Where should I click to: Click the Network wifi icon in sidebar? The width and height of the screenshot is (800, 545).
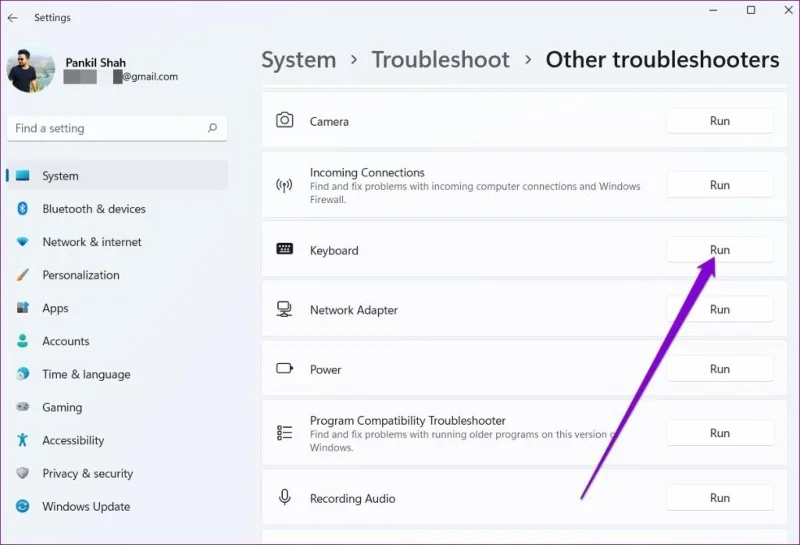(22, 241)
